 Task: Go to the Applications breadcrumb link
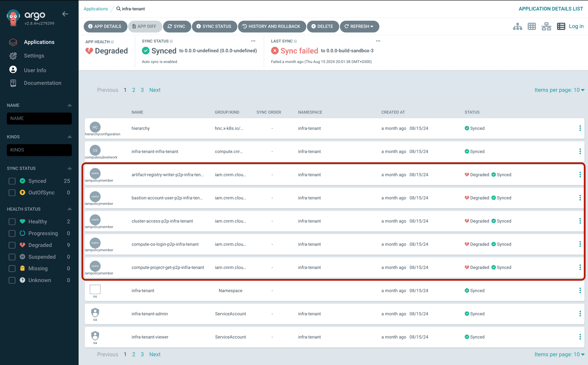[x=96, y=9]
